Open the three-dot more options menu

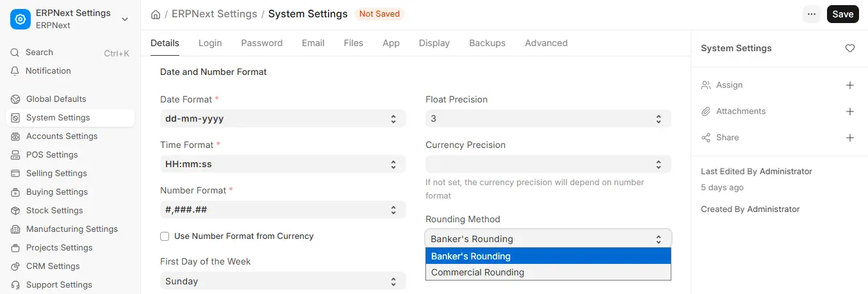coord(812,14)
